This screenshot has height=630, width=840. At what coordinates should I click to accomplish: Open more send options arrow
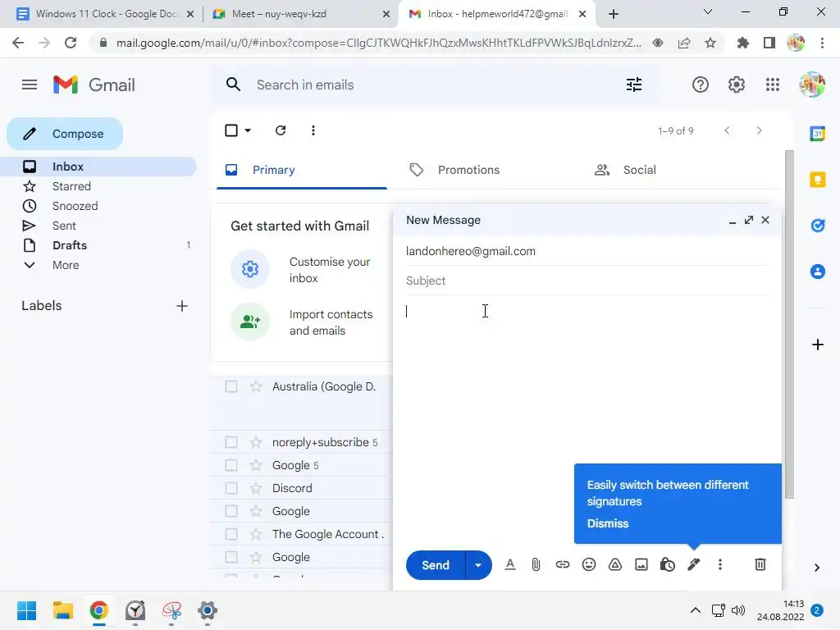tap(478, 564)
